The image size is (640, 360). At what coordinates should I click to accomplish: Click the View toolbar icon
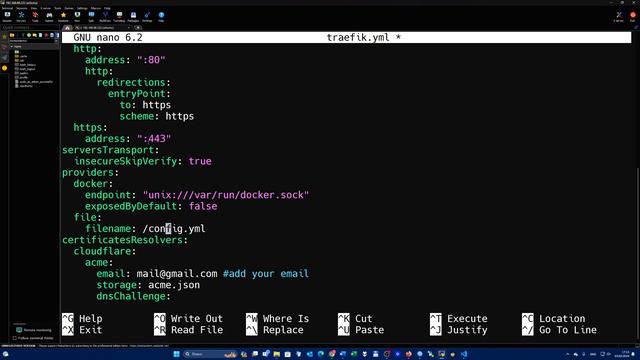77,16
